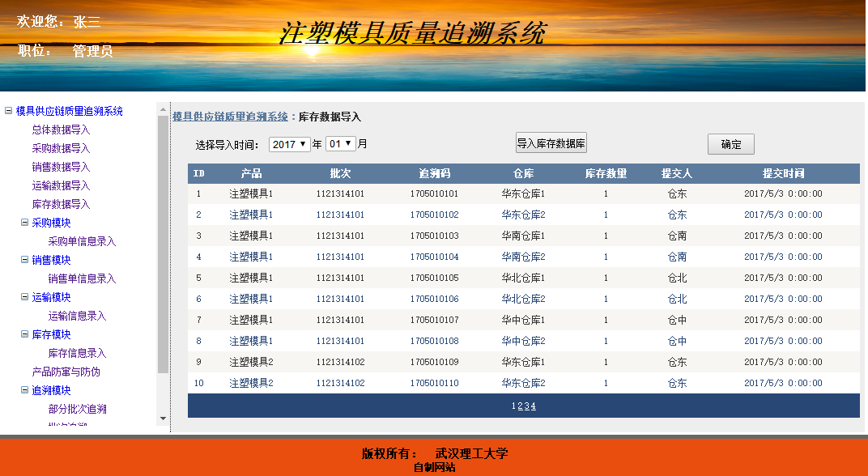Click sidebar scrollbar down arrow

click(163, 419)
